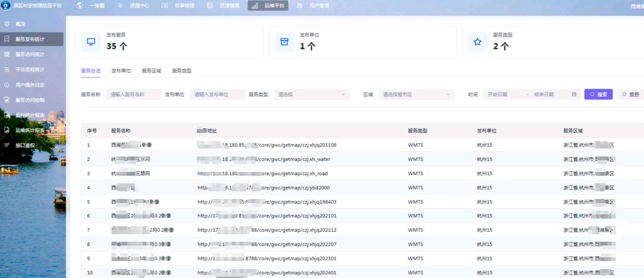Switch to the 服务总览 tab
Screen dimensions: 644x278
pyautogui.click(x=91, y=70)
